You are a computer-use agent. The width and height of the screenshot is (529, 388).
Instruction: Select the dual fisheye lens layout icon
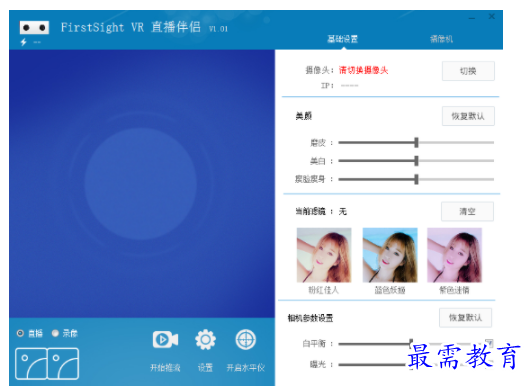coord(47,364)
